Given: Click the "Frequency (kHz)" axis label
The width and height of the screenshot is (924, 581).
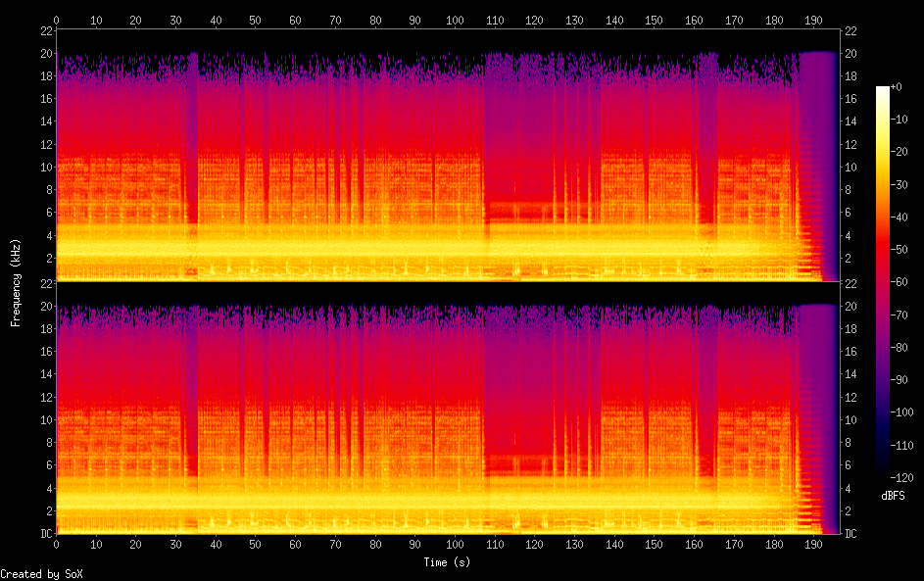Looking at the screenshot, I should click(16, 282).
